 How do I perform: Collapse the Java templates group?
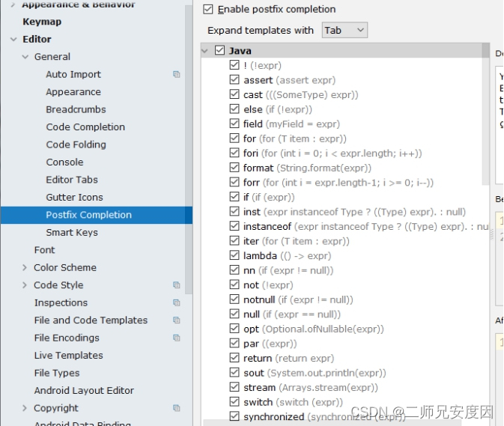coord(204,51)
